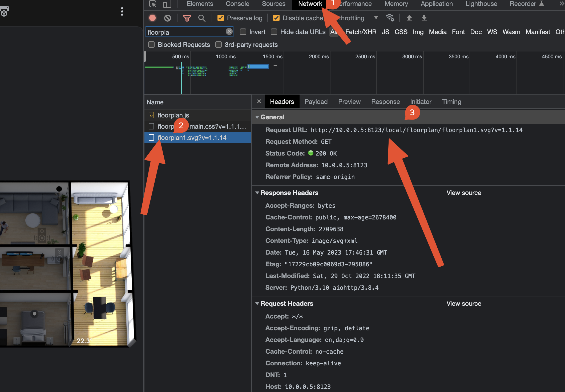This screenshot has width=565, height=392.
Task: Clear the network log
Action: point(168,18)
